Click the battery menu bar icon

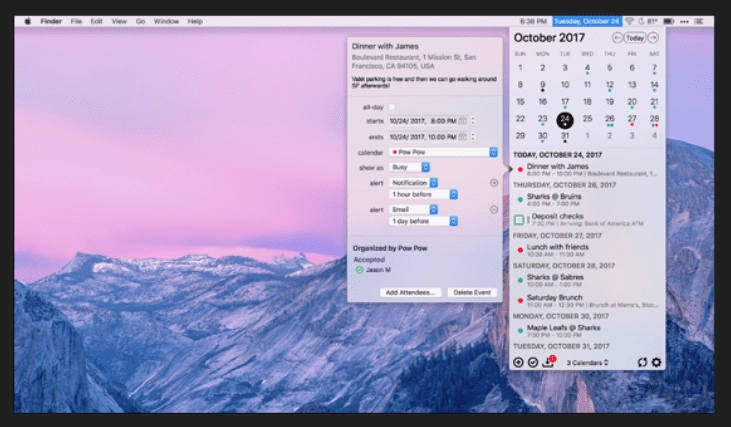tap(669, 21)
